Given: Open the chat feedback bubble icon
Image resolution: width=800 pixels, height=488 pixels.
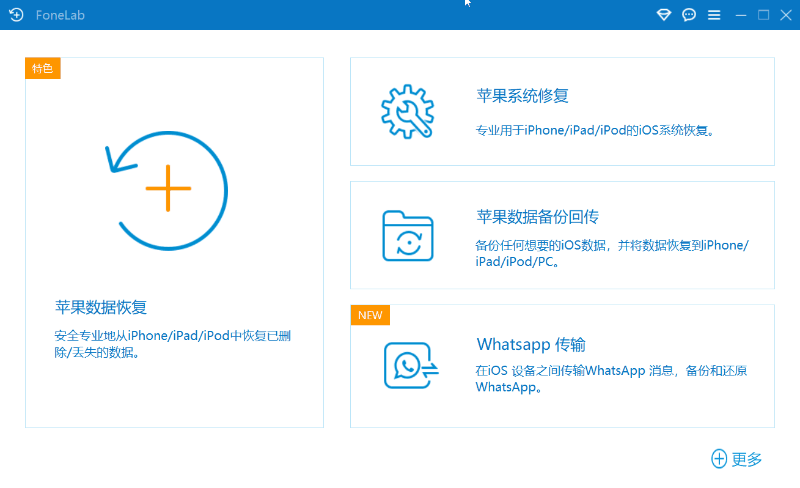Looking at the screenshot, I should point(689,15).
